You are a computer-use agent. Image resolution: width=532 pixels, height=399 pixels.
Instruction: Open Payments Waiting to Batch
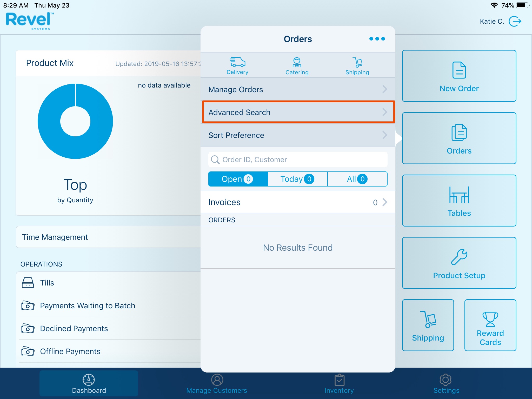pos(87,306)
